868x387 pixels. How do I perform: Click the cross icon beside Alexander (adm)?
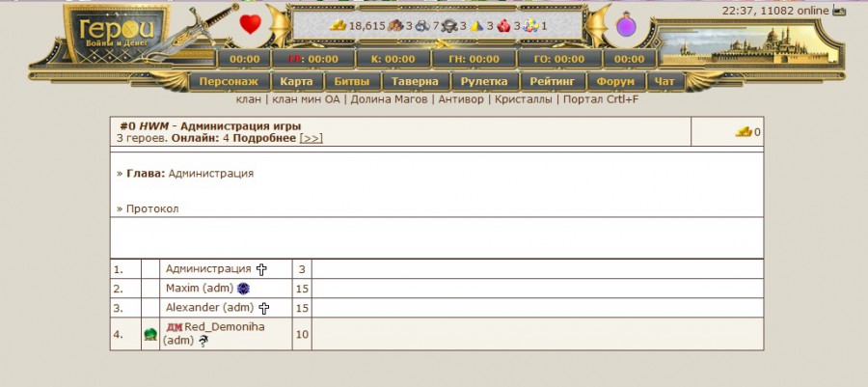pos(264,308)
